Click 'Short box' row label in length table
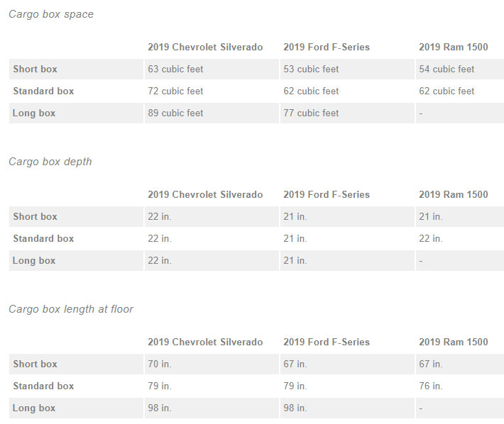This screenshot has height=424, width=504. 35,364
